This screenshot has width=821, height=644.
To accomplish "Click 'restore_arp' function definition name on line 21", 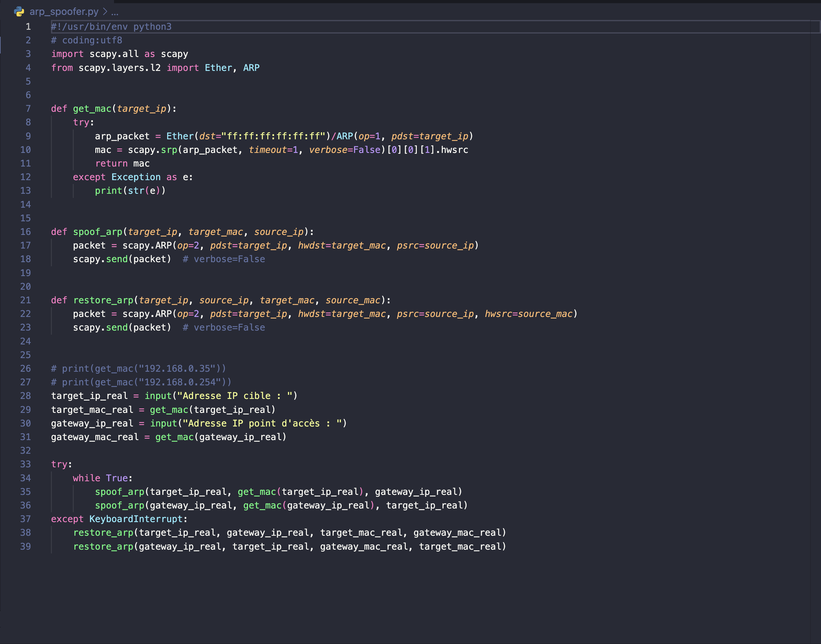I will click(103, 300).
